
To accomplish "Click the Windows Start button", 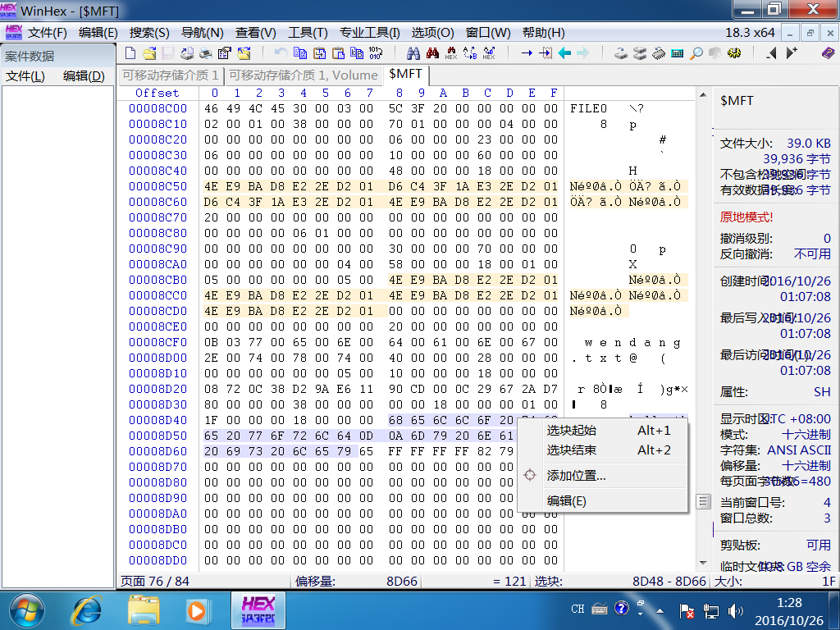I will 27,610.
